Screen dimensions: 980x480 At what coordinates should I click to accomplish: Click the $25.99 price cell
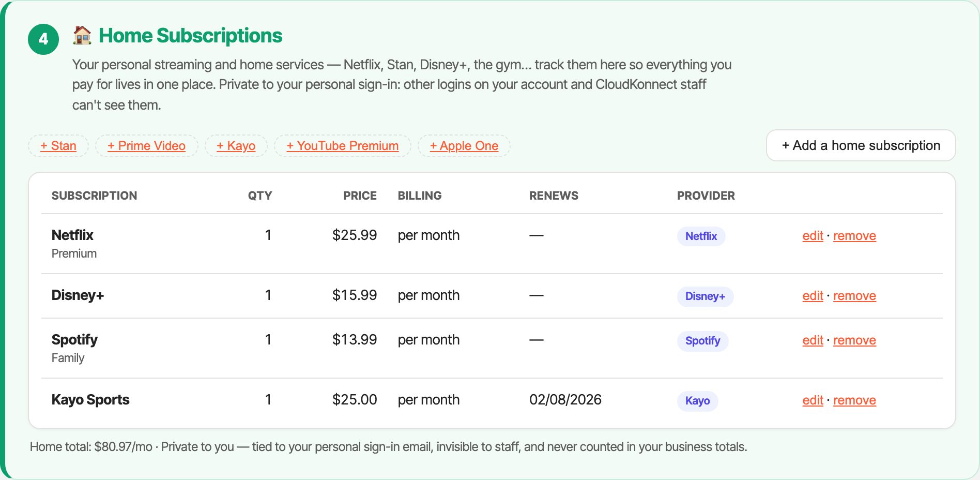point(355,235)
